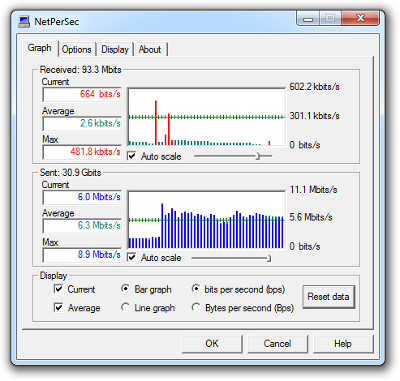Image resolution: width=400 pixels, height=381 pixels.
Task: Switch to the Options tab
Action: click(76, 49)
